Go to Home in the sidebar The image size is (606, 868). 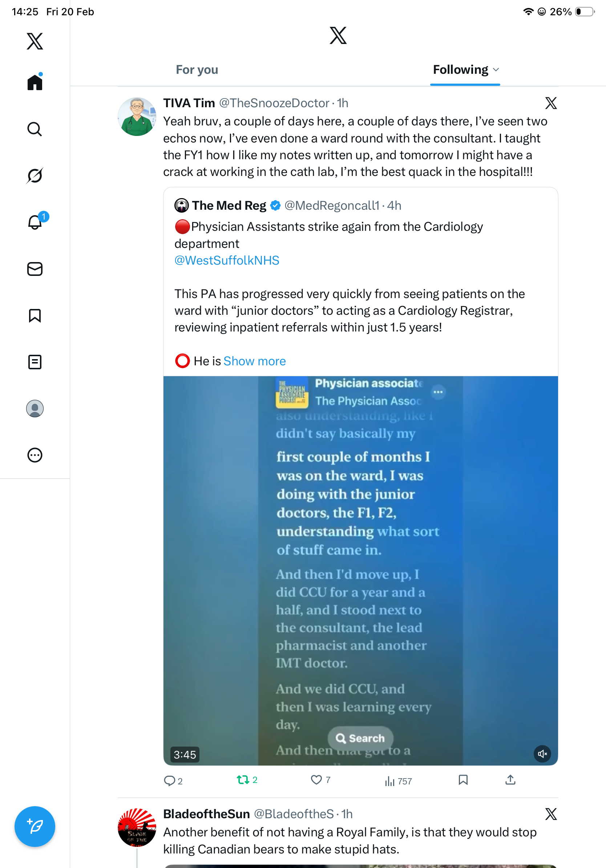tap(35, 82)
